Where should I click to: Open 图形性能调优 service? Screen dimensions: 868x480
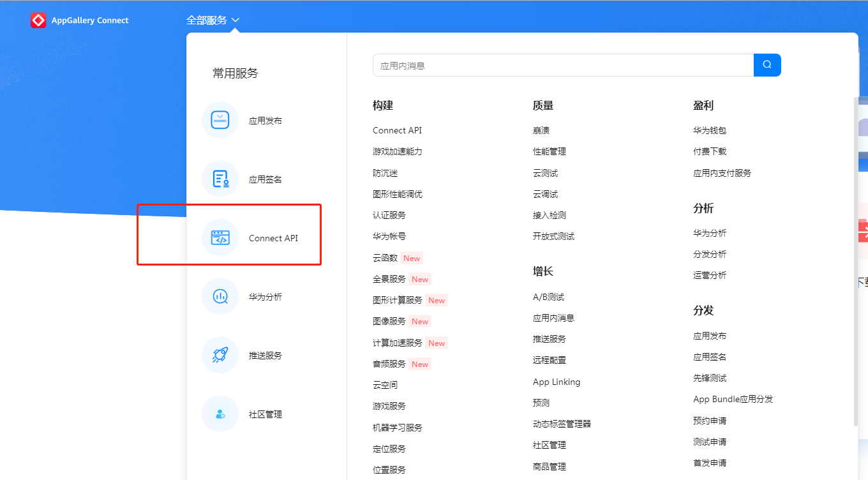[398, 194]
